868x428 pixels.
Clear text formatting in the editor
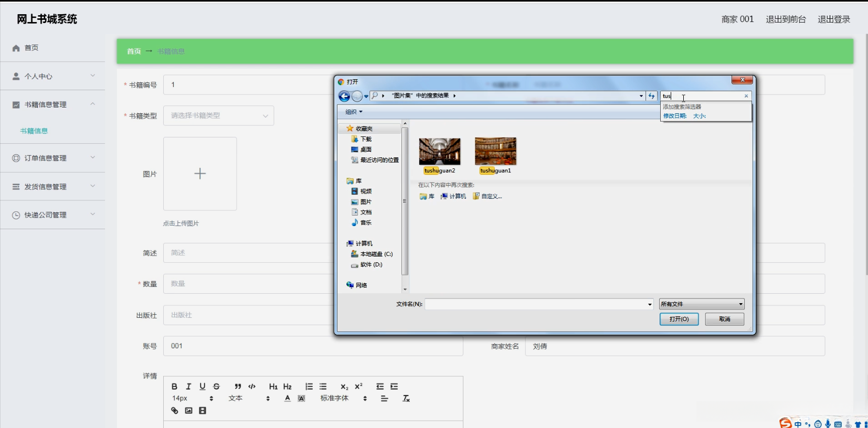tap(406, 399)
